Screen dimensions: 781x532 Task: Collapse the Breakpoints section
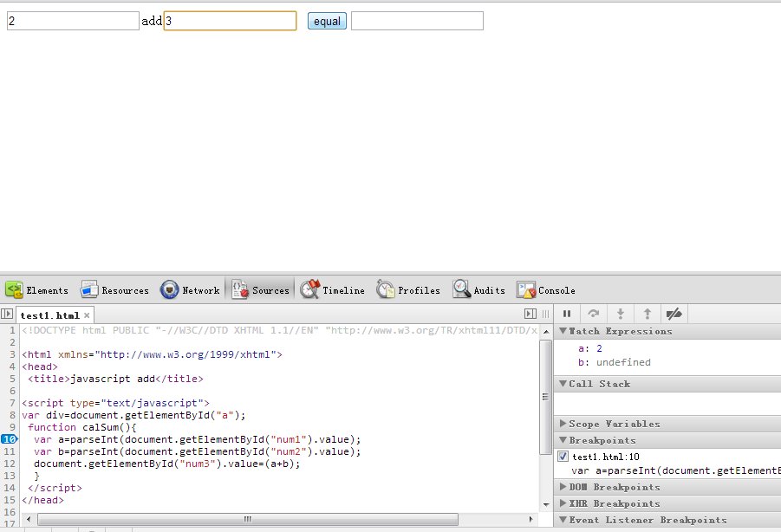tap(563, 440)
